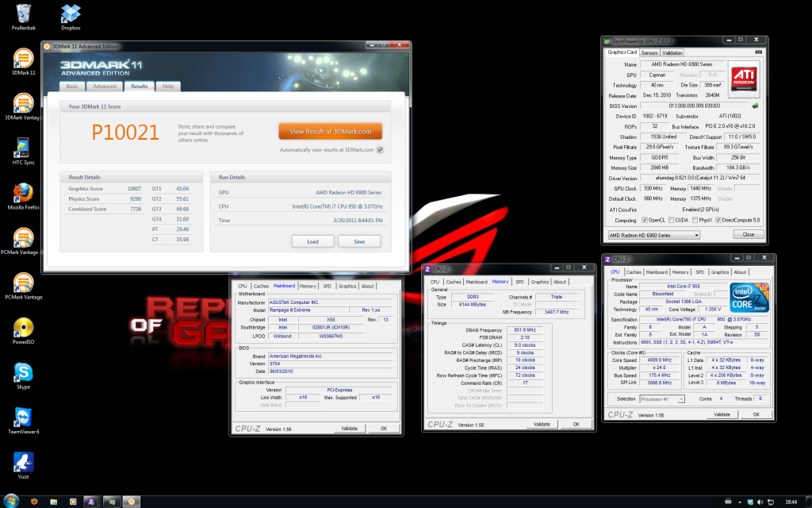Toggle the PhysX checkbox in GPU-Z
The height and width of the screenshot is (508, 812).
[695, 220]
